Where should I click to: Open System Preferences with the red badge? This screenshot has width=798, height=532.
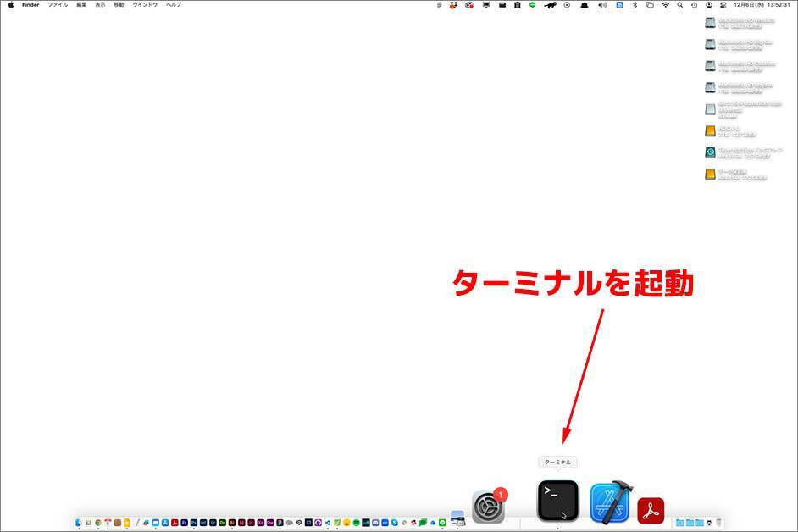click(x=488, y=507)
